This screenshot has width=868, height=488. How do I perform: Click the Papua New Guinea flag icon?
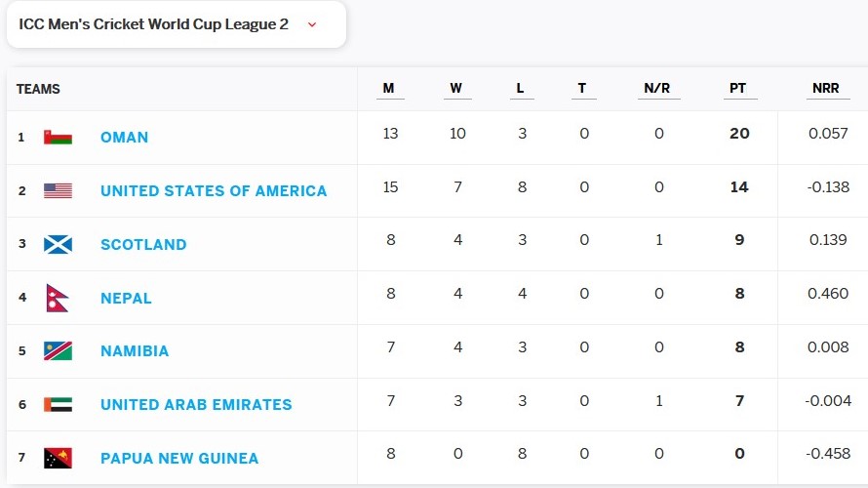(58, 458)
